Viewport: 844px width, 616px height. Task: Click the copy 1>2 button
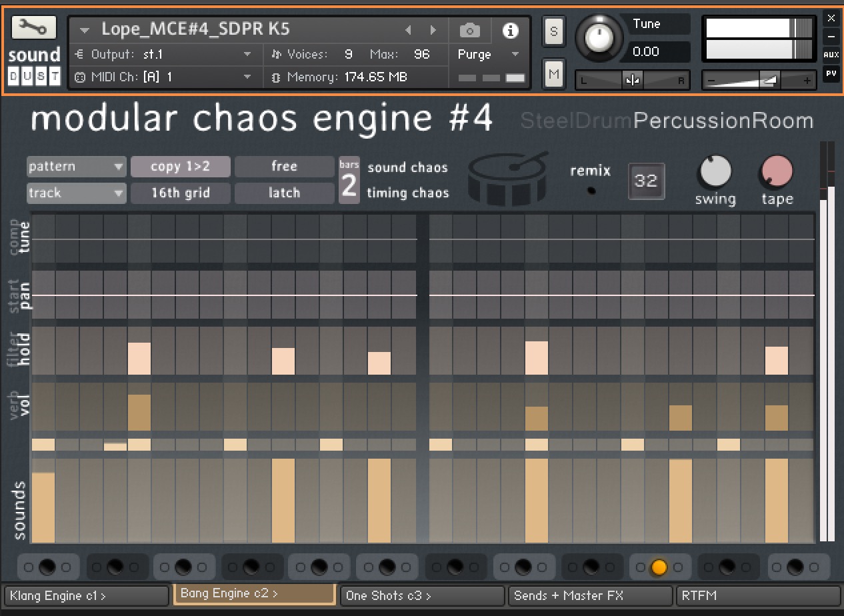(180, 166)
